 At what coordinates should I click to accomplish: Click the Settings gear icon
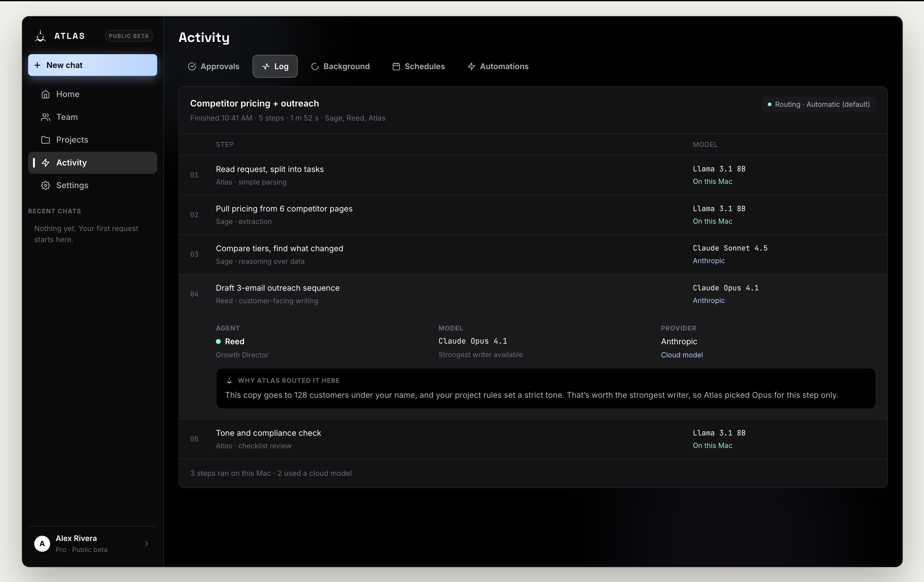(46, 185)
